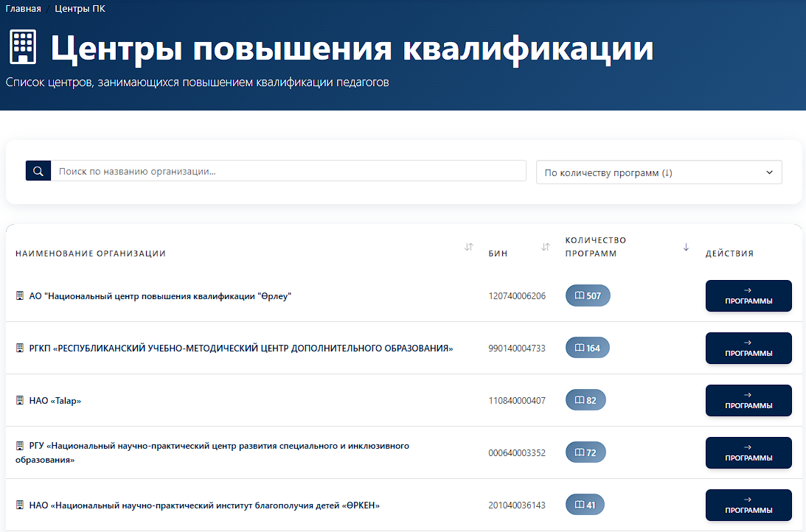Click the building icon in the page header
The image size is (806, 532).
23,46
